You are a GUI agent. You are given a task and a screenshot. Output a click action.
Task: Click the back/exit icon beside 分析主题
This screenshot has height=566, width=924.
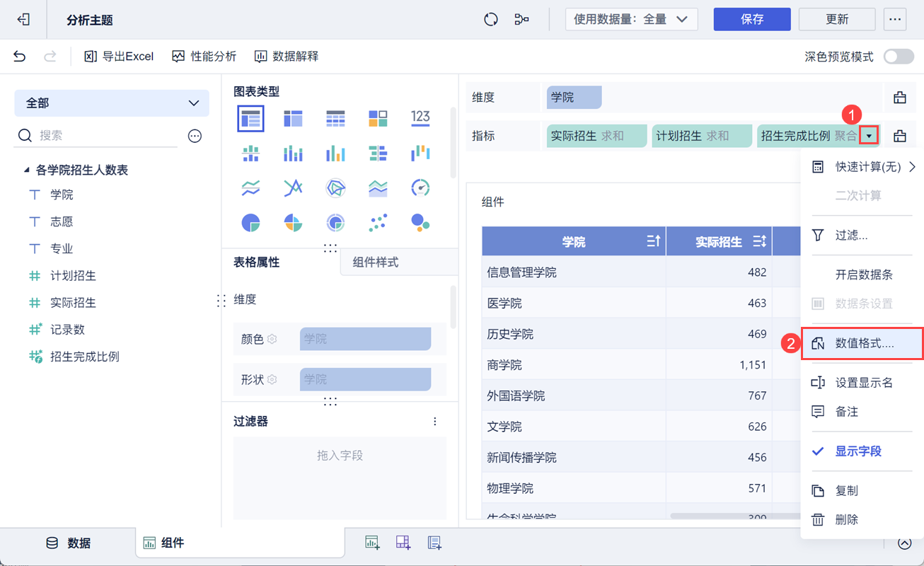coord(23,20)
